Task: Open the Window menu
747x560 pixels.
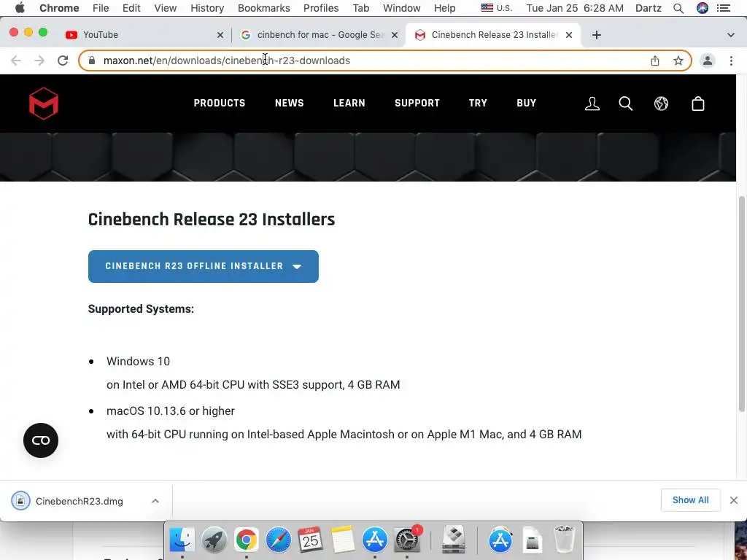Action: click(x=402, y=8)
